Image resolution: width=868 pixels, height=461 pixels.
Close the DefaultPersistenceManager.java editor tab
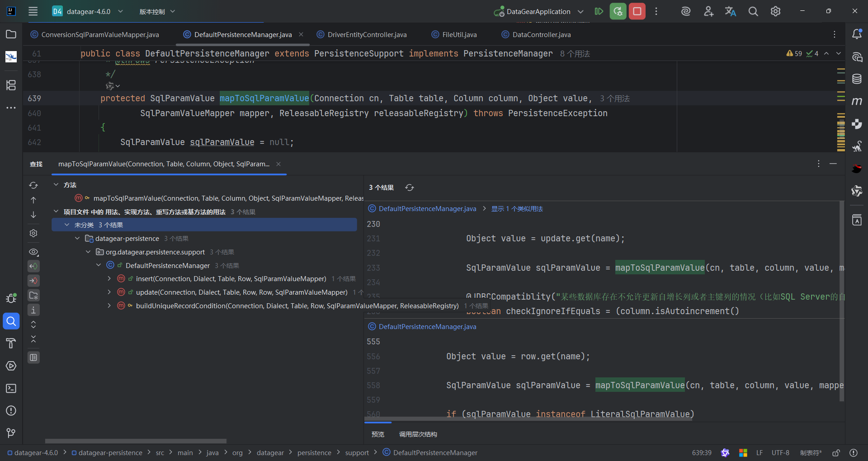(x=301, y=34)
